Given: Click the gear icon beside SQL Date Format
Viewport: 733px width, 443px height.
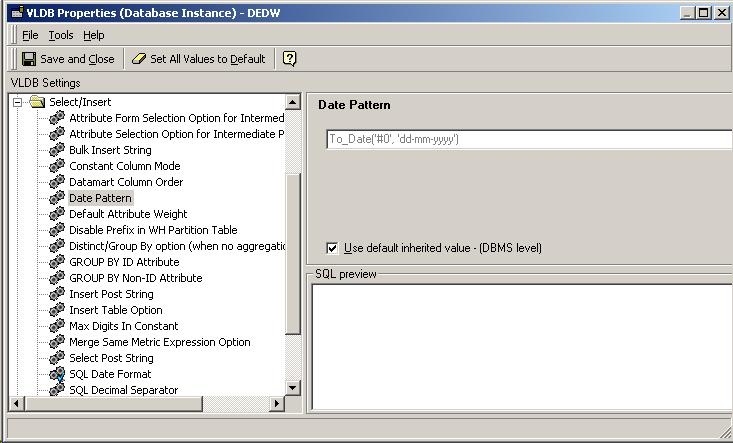Looking at the screenshot, I should pos(57,374).
